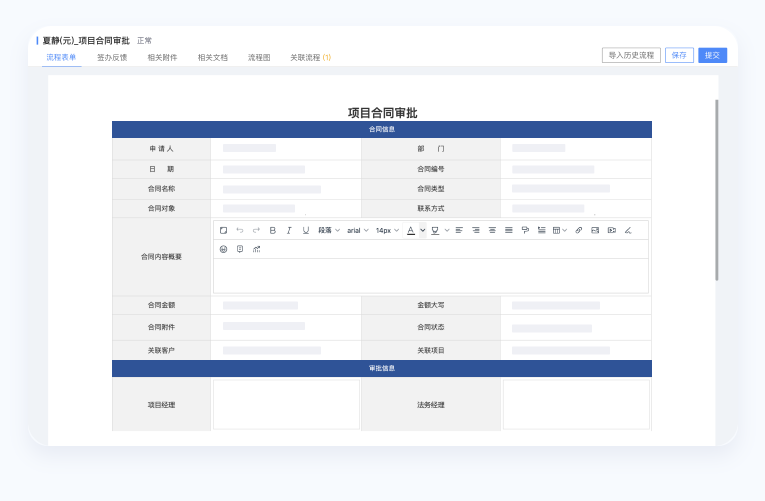Open the arial font family dropdown
The image size is (765, 501).
357,230
